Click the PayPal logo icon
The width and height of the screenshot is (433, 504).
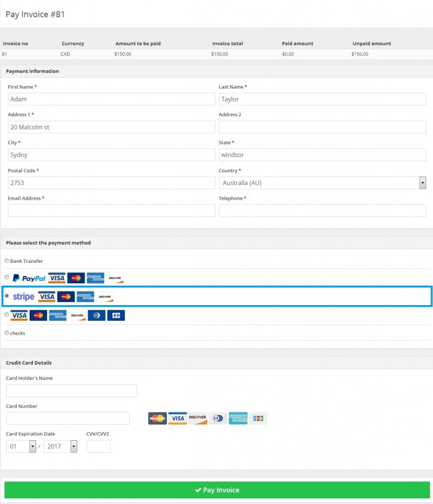29,278
